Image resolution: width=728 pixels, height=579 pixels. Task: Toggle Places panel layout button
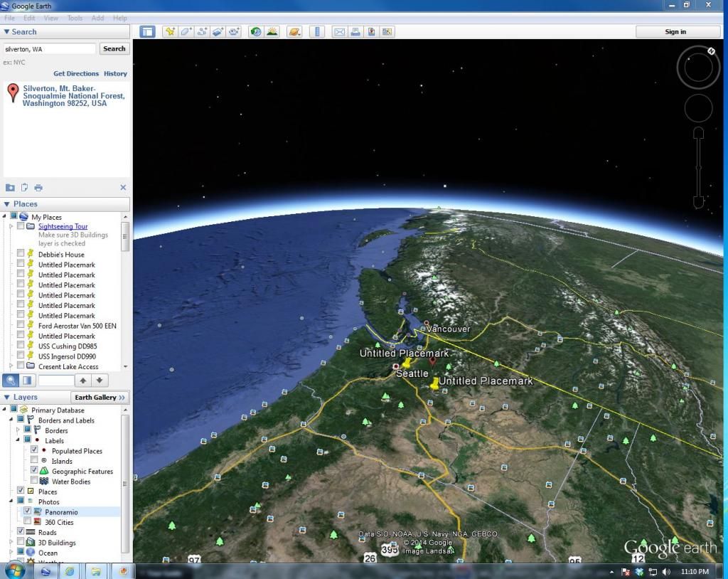click(28, 381)
